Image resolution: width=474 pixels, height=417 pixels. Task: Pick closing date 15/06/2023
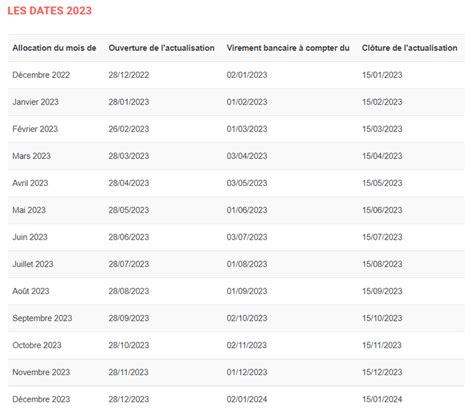tap(382, 210)
